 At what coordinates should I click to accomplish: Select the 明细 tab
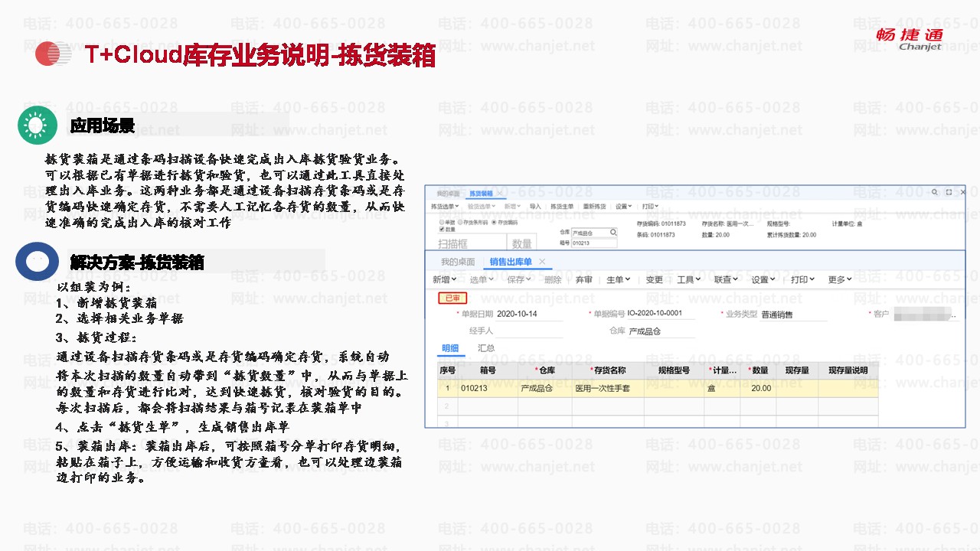tap(449, 348)
